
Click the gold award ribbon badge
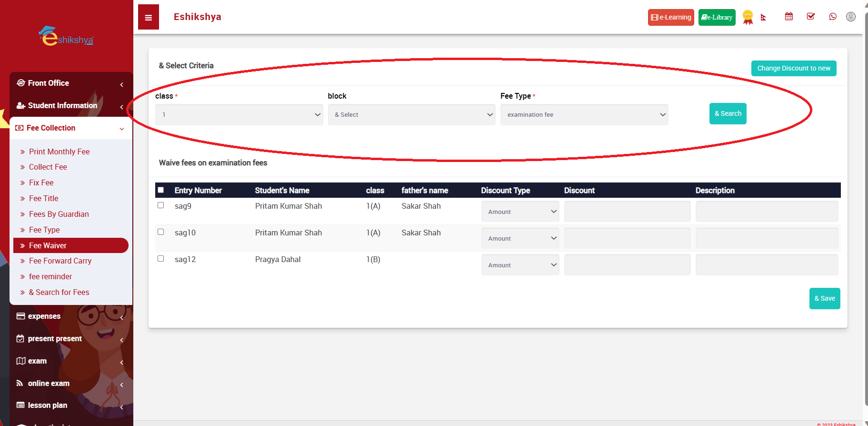click(748, 17)
